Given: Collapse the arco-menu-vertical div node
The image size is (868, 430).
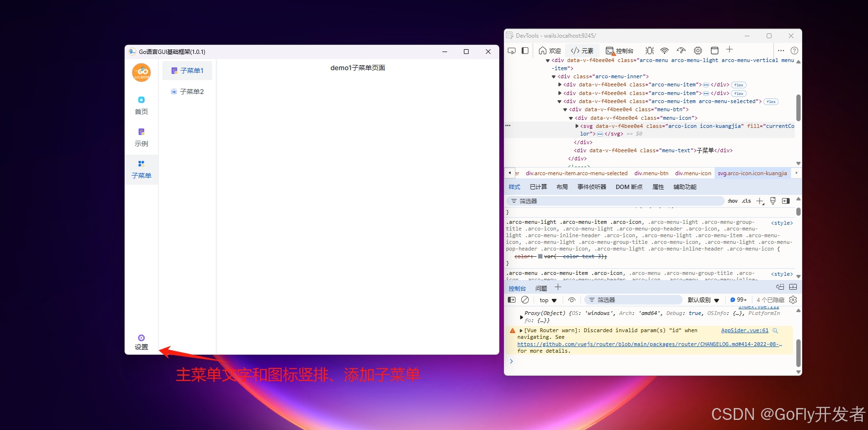Looking at the screenshot, I should pyautogui.click(x=548, y=61).
